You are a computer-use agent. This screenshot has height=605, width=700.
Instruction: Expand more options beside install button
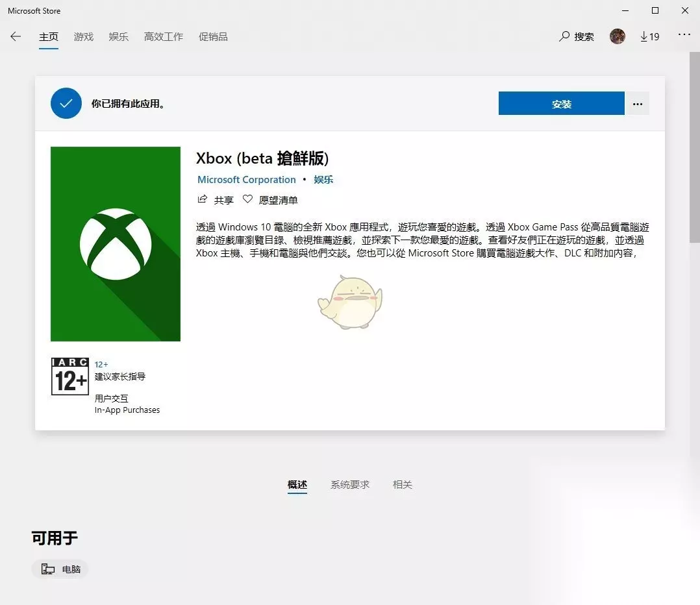pos(638,103)
